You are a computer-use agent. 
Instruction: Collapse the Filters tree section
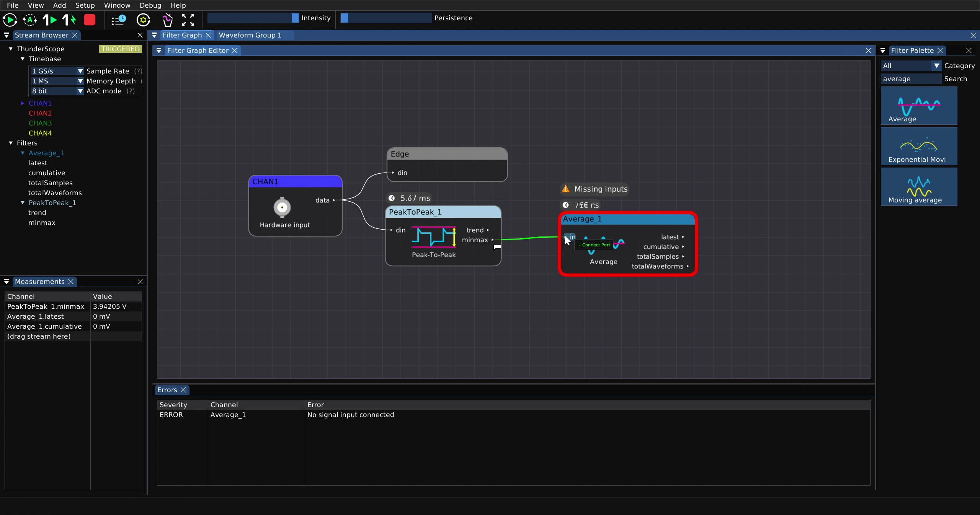[11, 143]
